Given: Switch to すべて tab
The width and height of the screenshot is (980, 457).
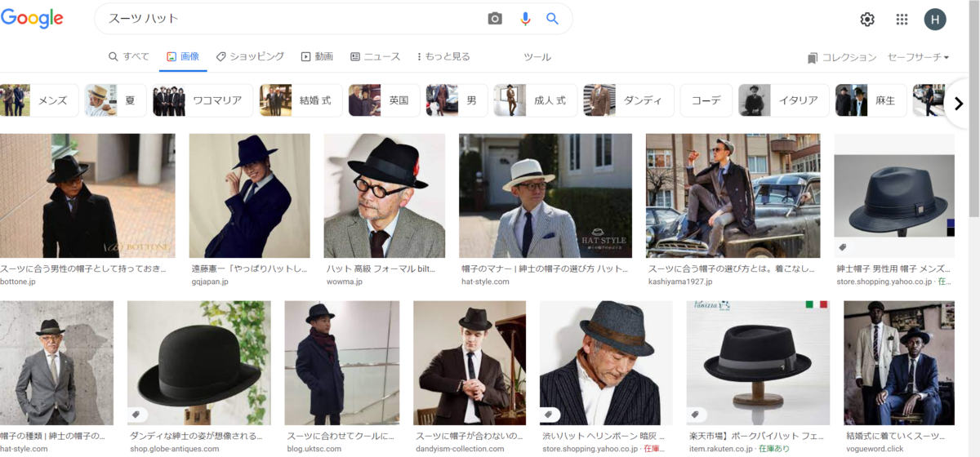Looking at the screenshot, I should pyautogui.click(x=129, y=56).
